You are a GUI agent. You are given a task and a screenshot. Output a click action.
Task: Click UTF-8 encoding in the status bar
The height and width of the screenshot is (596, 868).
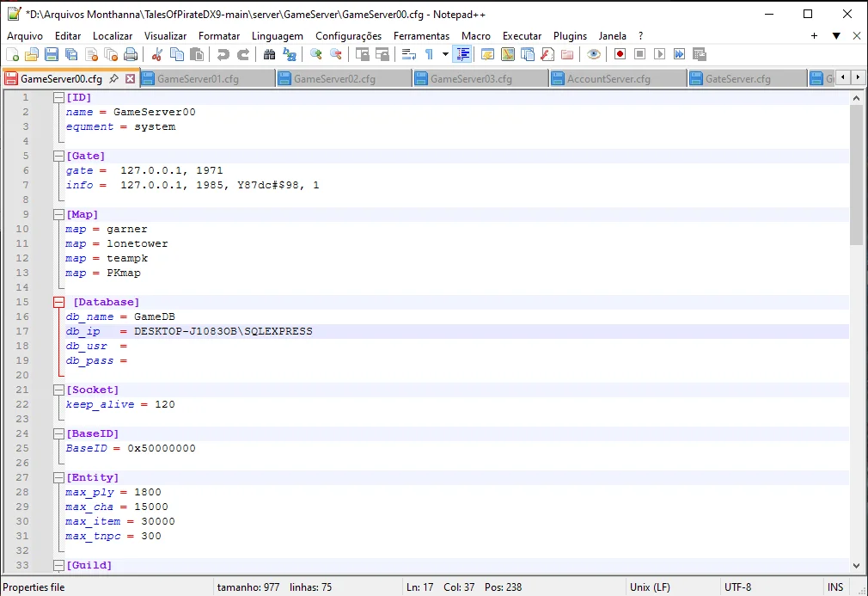(x=737, y=587)
